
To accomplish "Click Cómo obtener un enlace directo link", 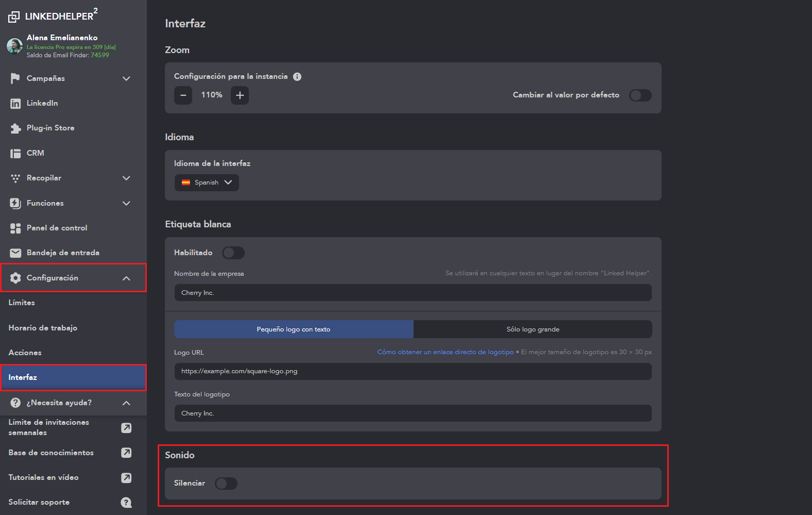I will [445, 352].
